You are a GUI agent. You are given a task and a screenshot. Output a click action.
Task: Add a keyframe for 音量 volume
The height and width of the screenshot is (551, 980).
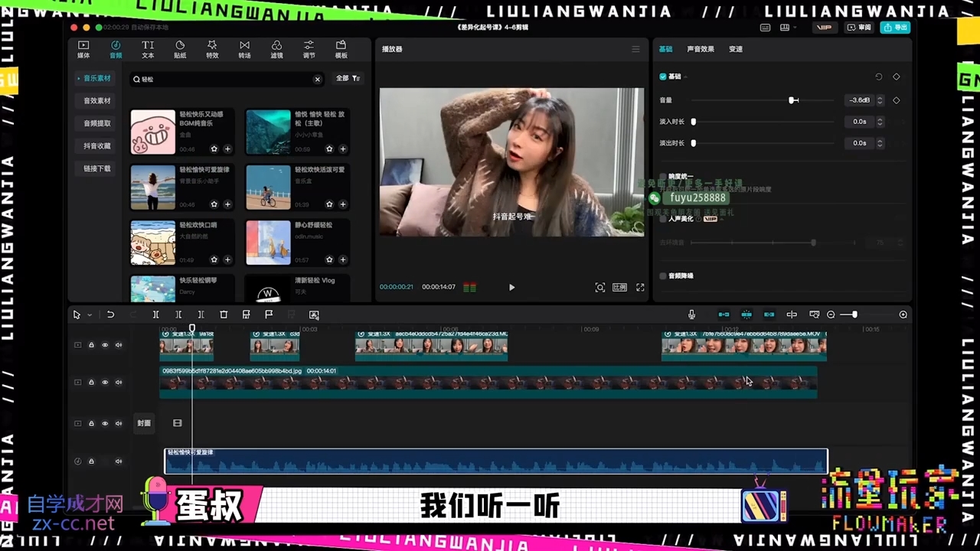coord(897,100)
